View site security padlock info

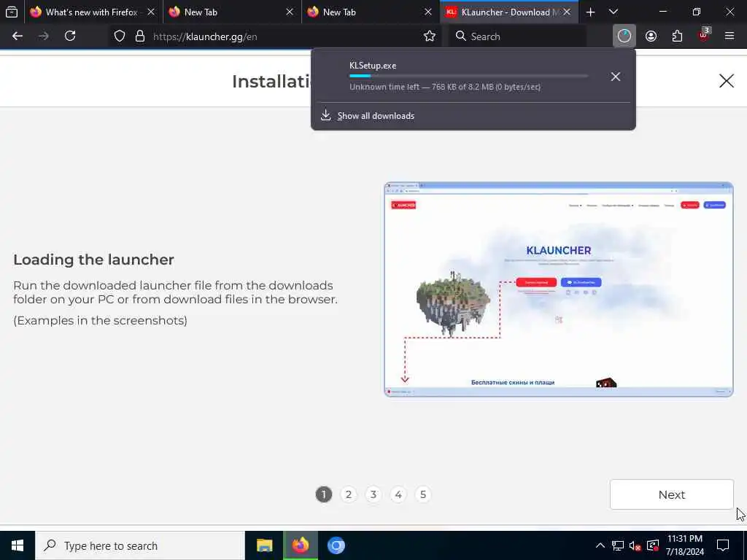[x=139, y=36]
